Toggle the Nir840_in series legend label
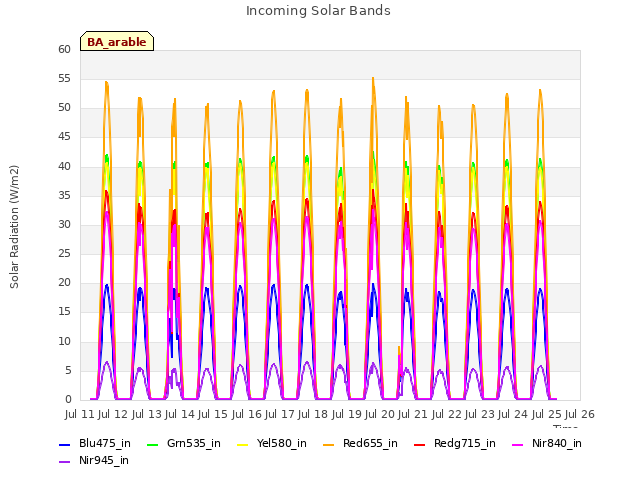640x480 pixels. (557, 443)
